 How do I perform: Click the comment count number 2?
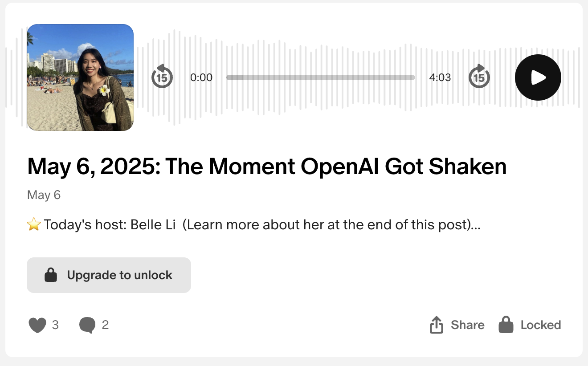point(105,325)
